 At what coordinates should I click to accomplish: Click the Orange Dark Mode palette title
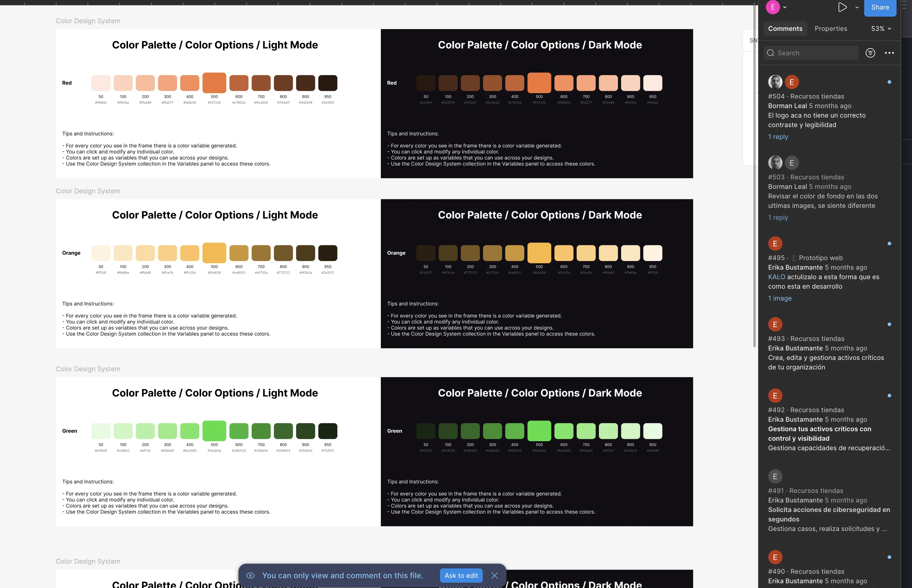[x=540, y=215]
